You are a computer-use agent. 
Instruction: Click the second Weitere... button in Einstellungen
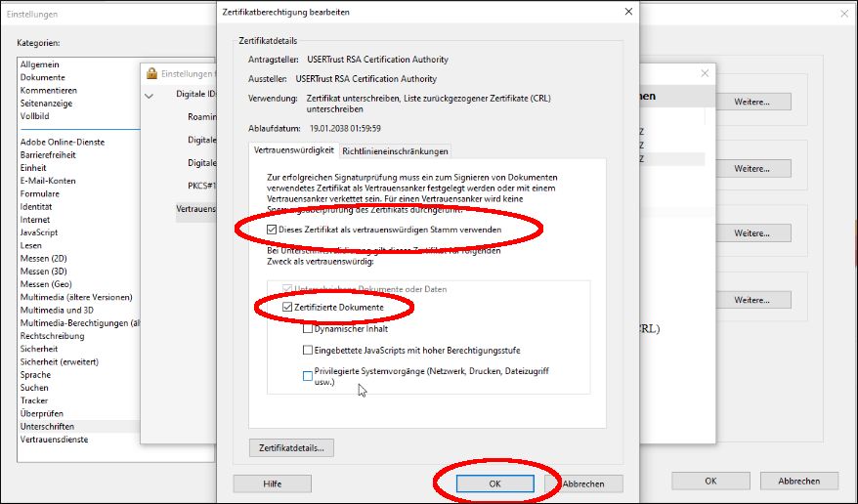click(752, 168)
